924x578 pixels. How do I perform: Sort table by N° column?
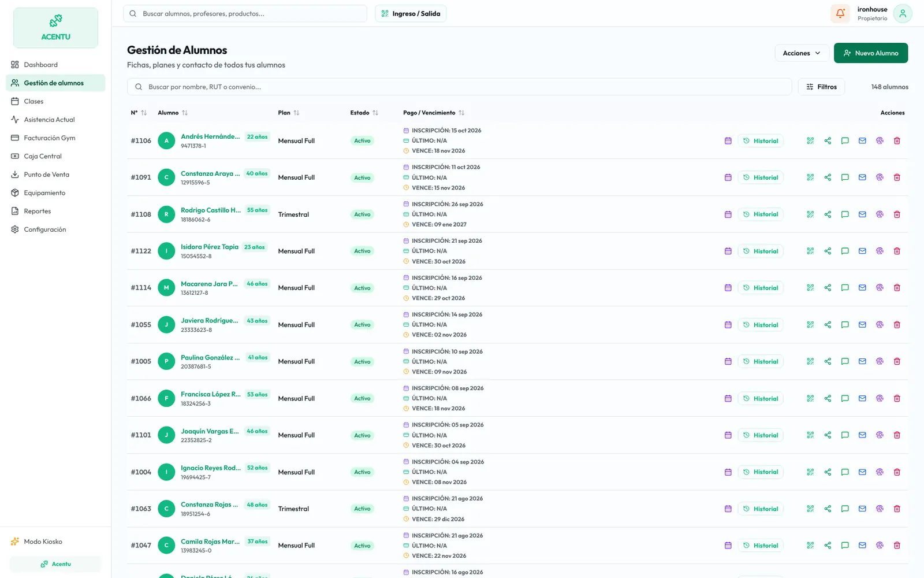[139, 113]
